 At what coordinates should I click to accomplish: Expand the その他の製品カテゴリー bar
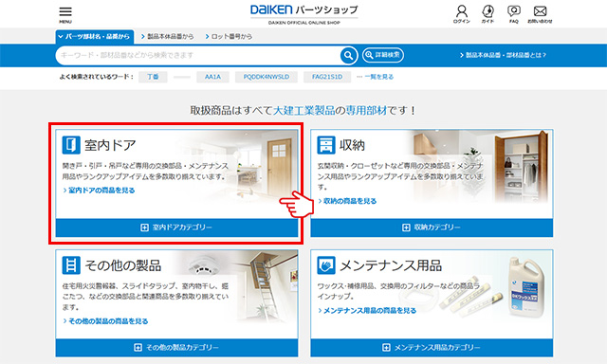coord(177,347)
